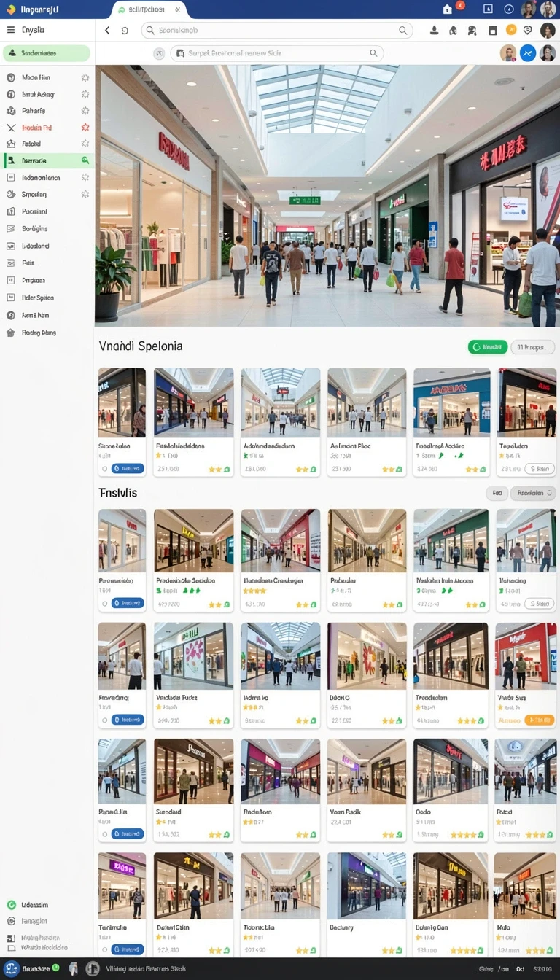Viewport: 560px width, 980px height.
Task: Click the compass icon in bottom taskbar
Action: tap(93, 968)
